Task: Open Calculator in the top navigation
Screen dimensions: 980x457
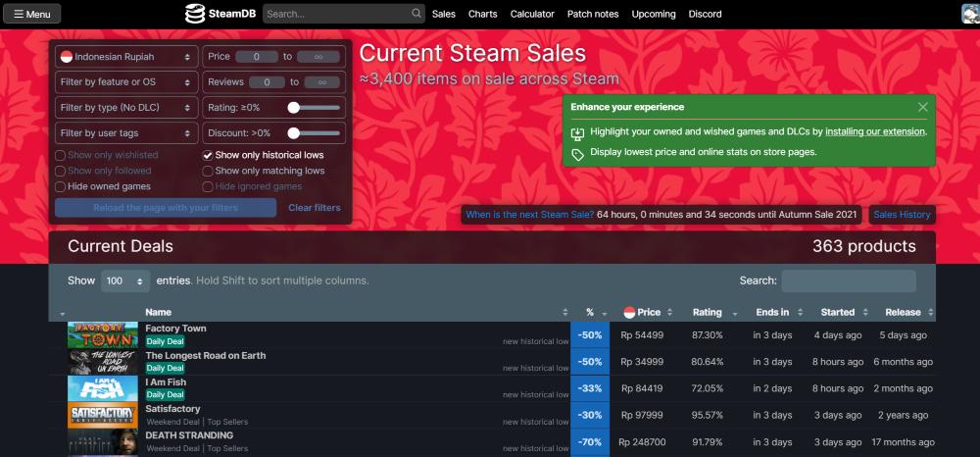Action: [532, 14]
